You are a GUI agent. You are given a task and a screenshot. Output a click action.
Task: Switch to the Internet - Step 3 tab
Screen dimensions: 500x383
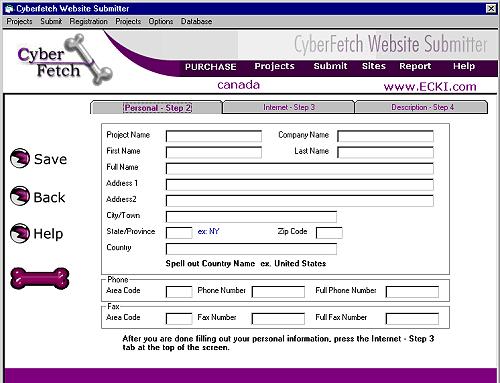(x=289, y=107)
